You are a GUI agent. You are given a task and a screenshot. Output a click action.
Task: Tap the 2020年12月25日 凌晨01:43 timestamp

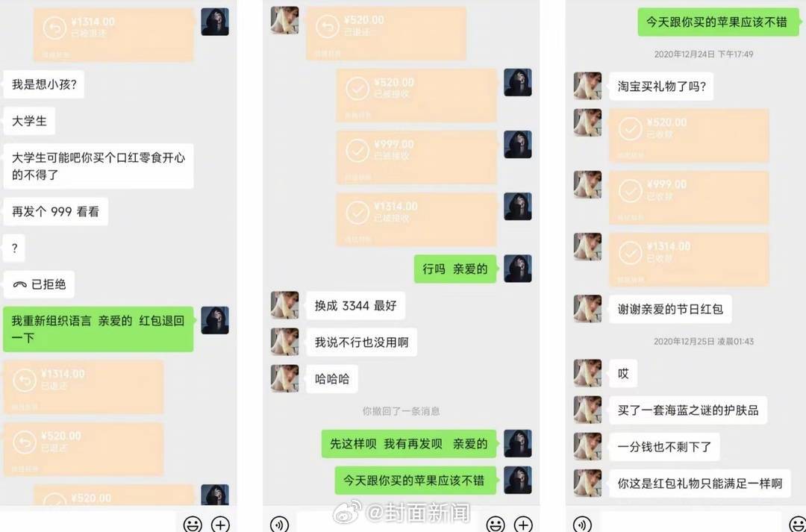704,341
